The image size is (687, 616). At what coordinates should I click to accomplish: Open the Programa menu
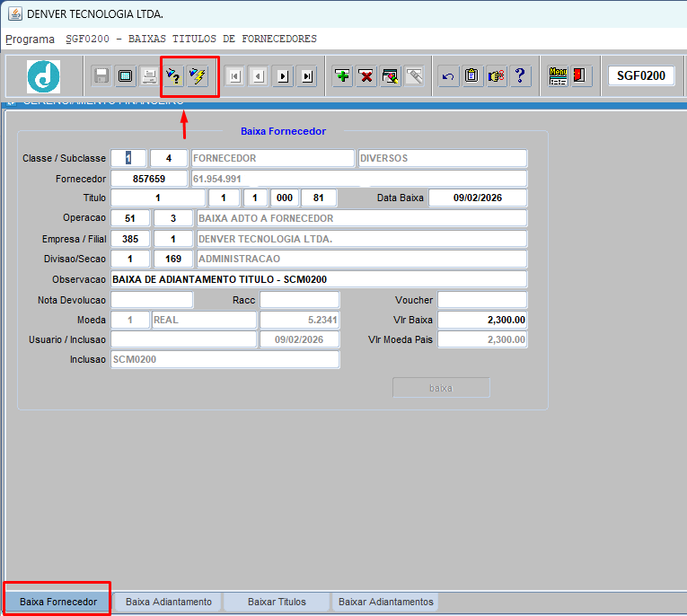tap(30, 40)
